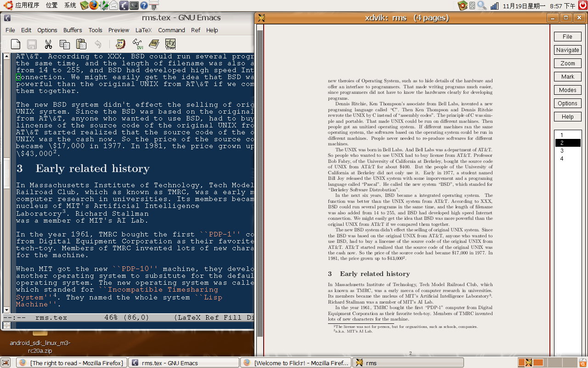Click the Zoom button in xdvik
Viewport: 588px width, 368px height.
click(x=567, y=63)
